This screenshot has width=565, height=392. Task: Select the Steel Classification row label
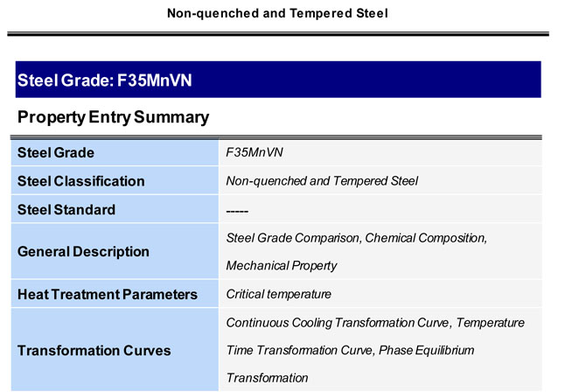pos(81,181)
